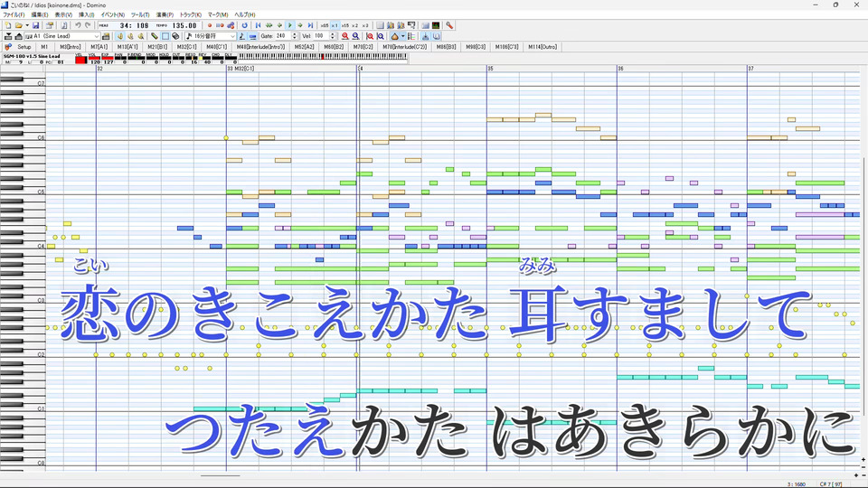
Task: Click the Redo arrow icon
Action: click(x=88, y=25)
